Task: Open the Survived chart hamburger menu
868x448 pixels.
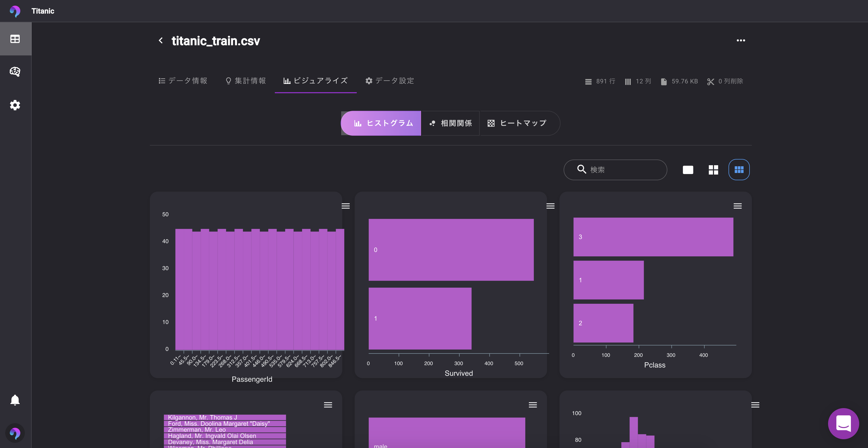Action: point(550,206)
